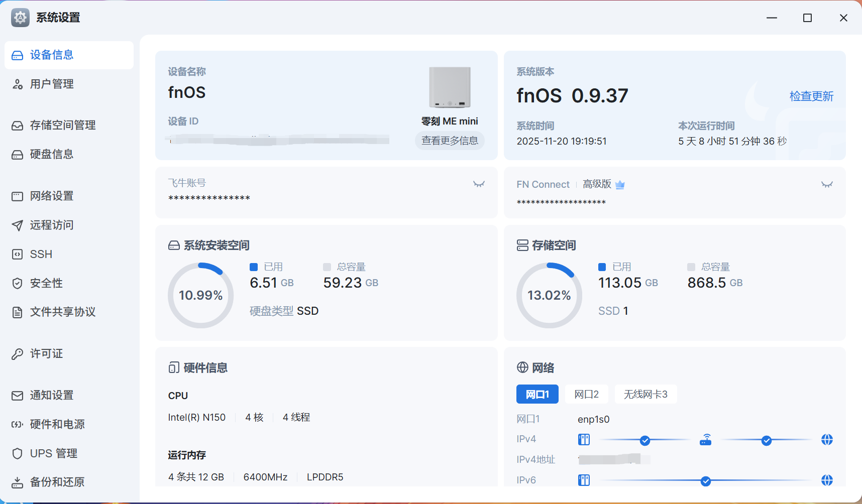Image resolution: width=862 pixels, height=504 pixels.
Task: Click the 868.5 GB total capacity
Action: point(715,283)
